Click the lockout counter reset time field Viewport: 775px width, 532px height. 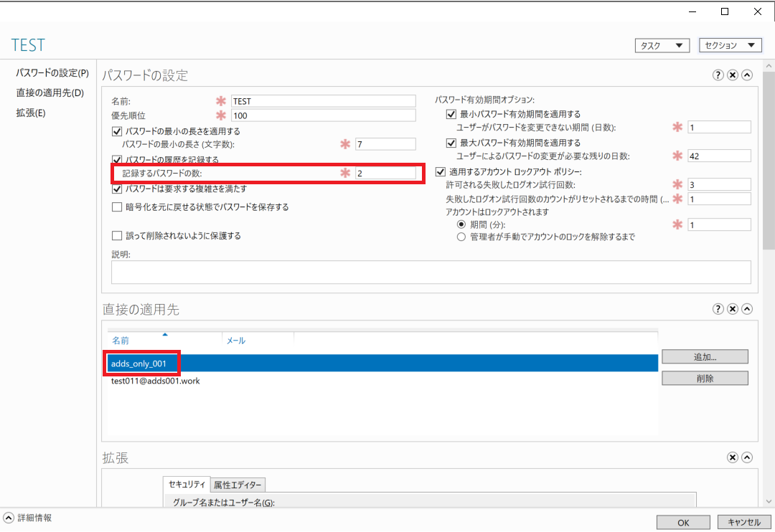pos(720,199)
